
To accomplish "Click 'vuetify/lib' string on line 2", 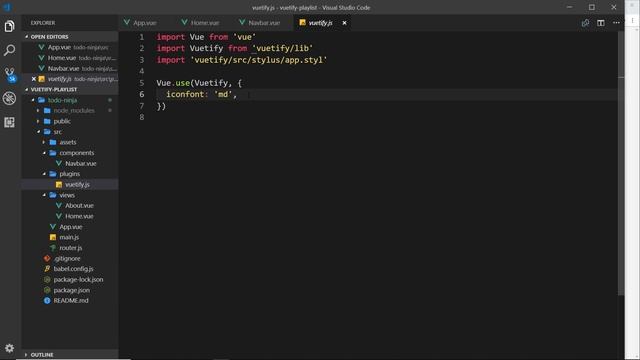I will 282,48.
